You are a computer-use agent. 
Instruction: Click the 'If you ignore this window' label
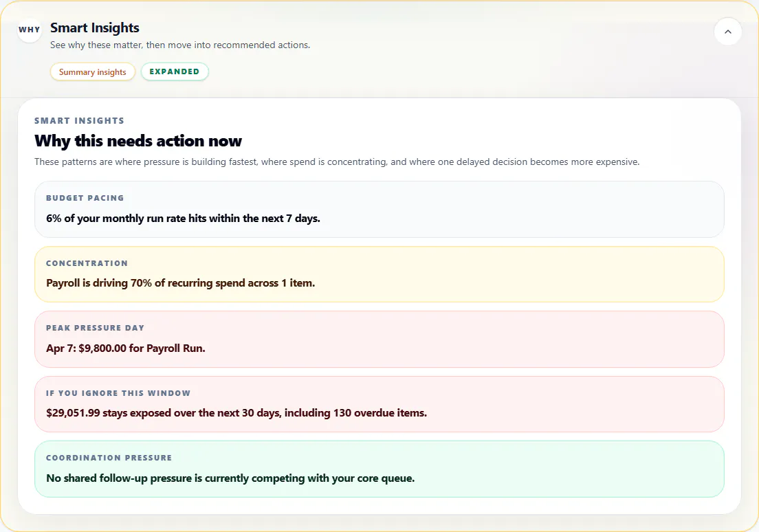pyautogui.click(x=118, y=393)
